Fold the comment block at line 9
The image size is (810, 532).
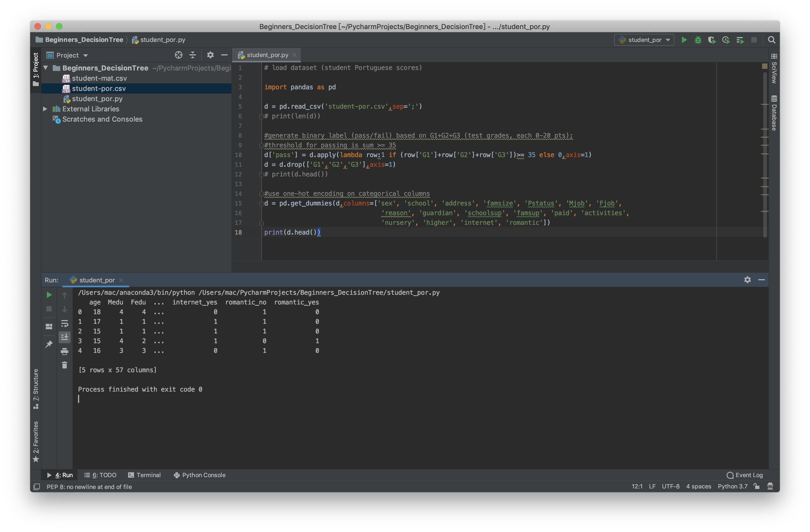click(261, 146)
